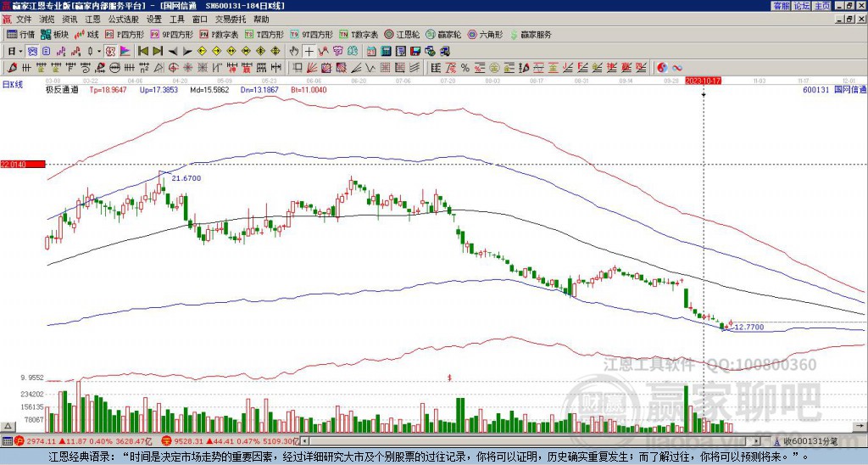Click the 节 solar-term icon
Screen dimensions: 868x465
[x=337, y=52]
